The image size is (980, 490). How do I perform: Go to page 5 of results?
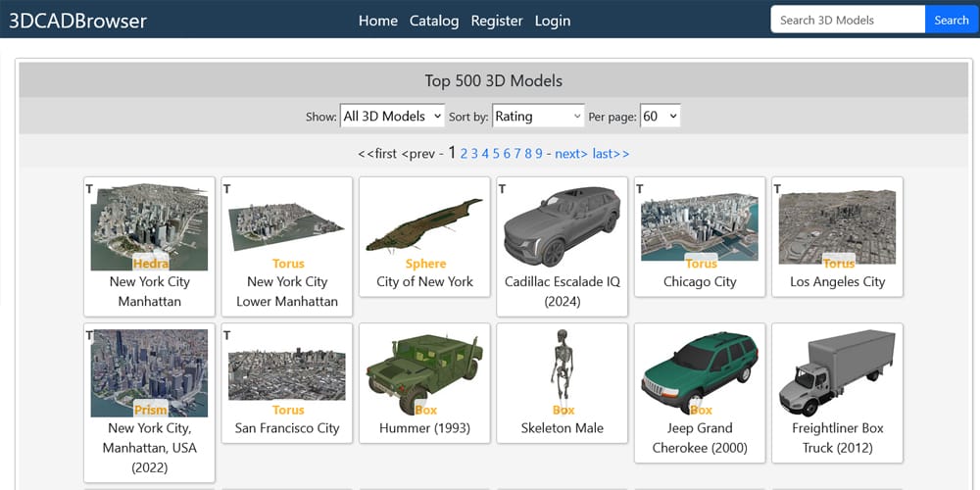tap(496, 154)
